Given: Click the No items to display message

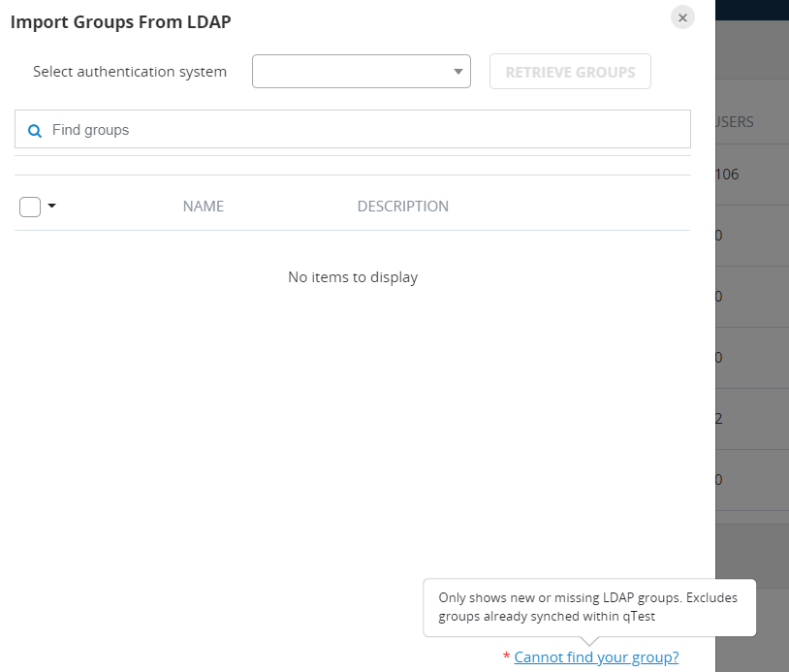Looking at the screenshot, I should point(352,276).
